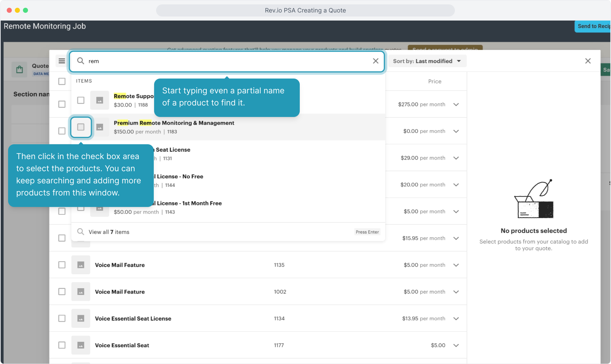This screenshot has height=364, width=611.
Task: Click into the product search field
Action: coord(226,61)
